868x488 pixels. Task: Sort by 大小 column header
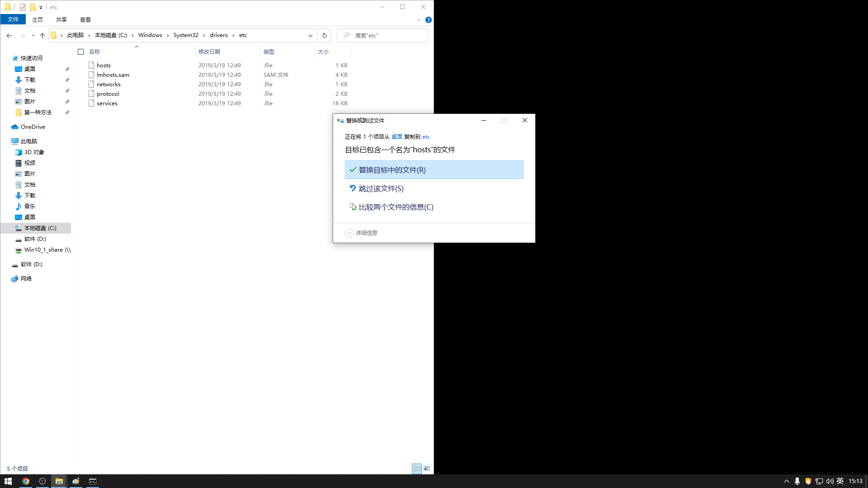point(323,52)
